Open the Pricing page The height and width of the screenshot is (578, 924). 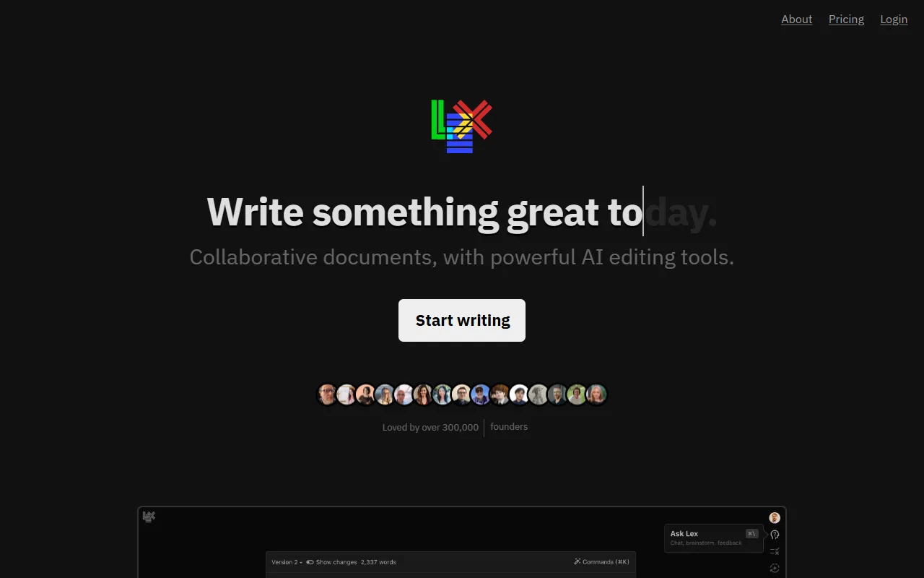[x=846, y=20]
